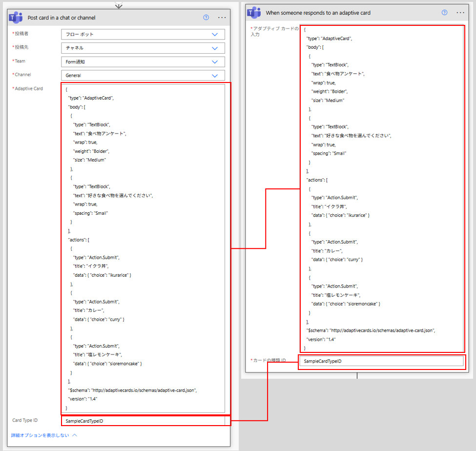This screenshot has height=451, width=476.
Task: Click the Adaptive Card field label
Action: pyautogui.click(x=28, y=89)
